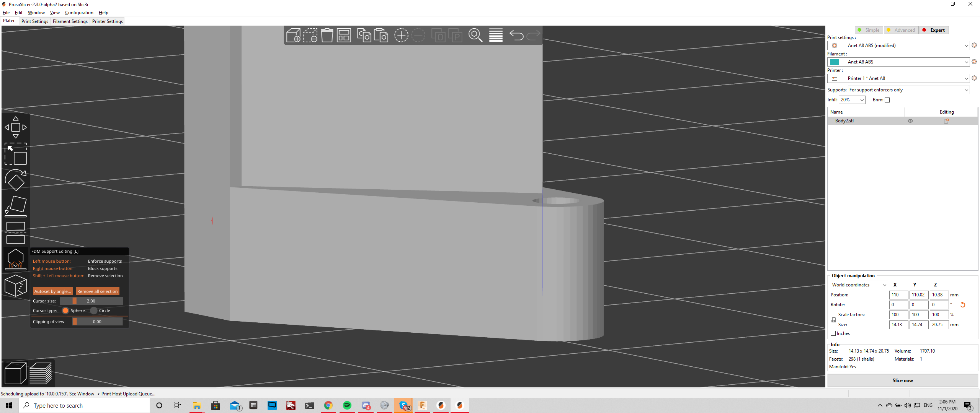This screenshot has width=980, height=413.
Task: Choose Sphere cursor type
Action: [x=65, y=311]
